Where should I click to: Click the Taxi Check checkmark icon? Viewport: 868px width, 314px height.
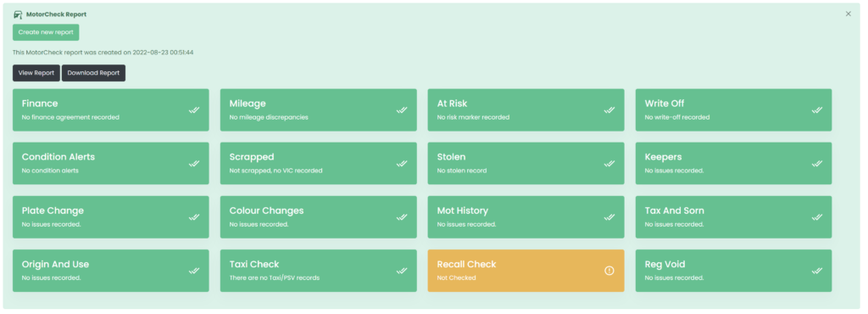401,271
